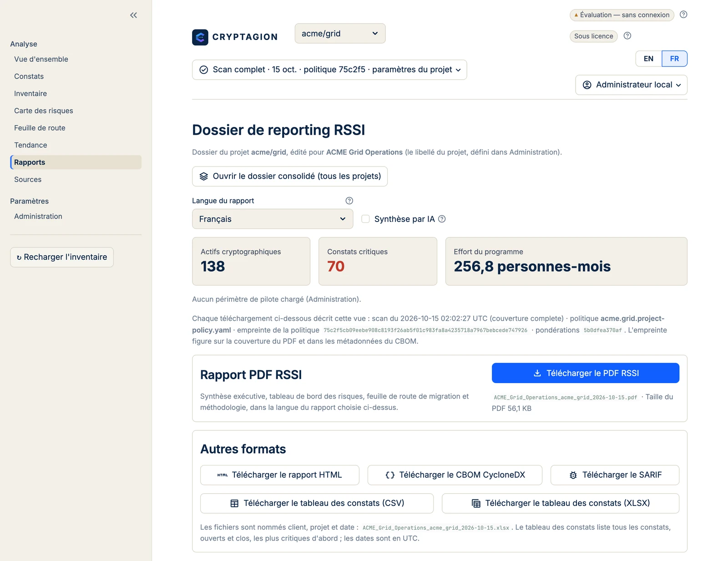
Task: Expand the Scan complet status dropdown
Action: (329, 70)
